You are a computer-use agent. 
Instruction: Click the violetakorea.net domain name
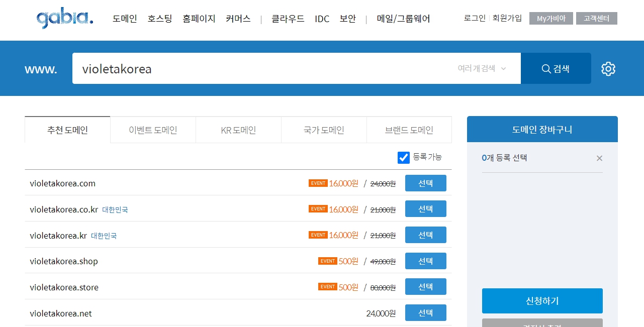[61, 313]
